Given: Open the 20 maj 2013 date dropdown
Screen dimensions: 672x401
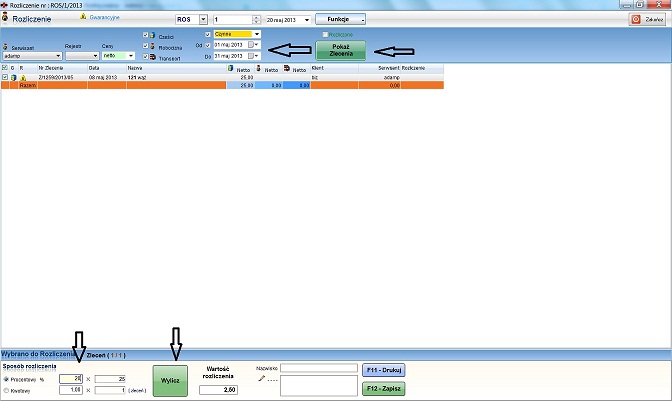Looking at the screenshot, I should pos(307,20).
